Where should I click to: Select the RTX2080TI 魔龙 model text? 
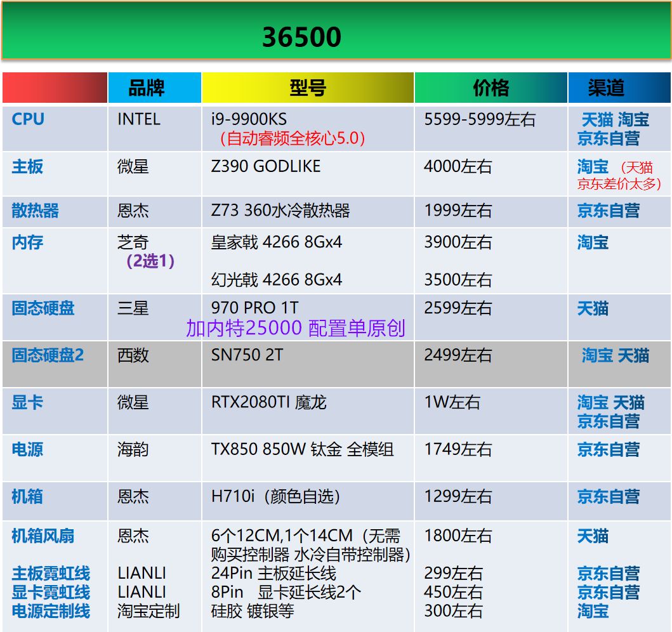[x=268, y=402]
